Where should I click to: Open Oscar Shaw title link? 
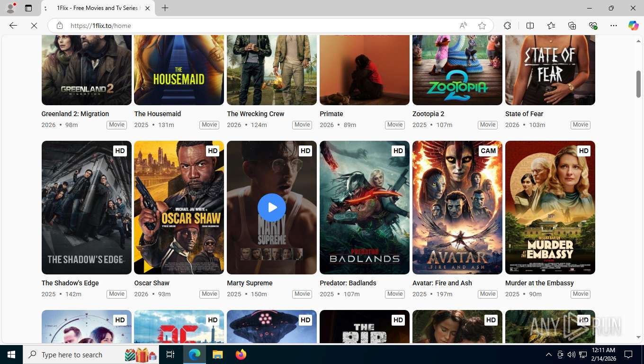click(152, 283)
